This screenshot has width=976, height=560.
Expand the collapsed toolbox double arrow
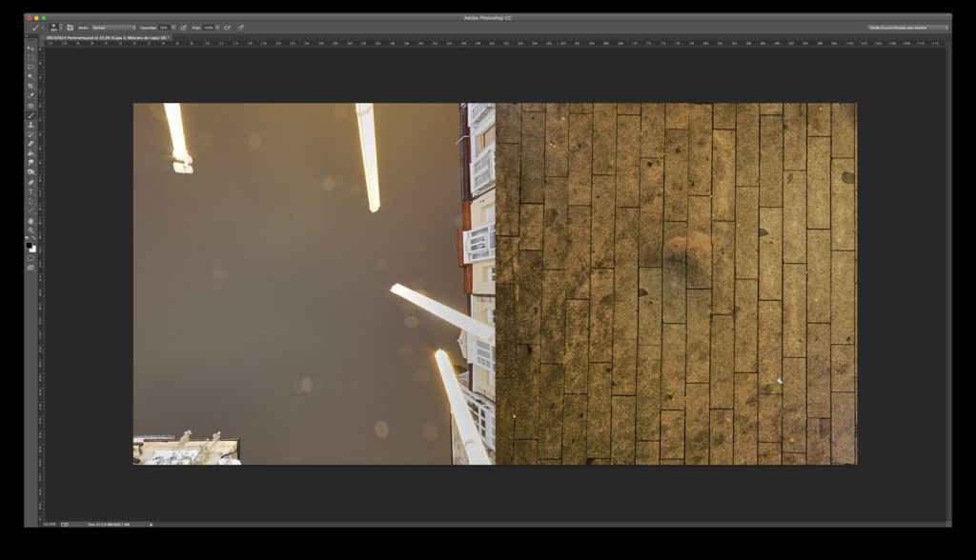(27, 37)
